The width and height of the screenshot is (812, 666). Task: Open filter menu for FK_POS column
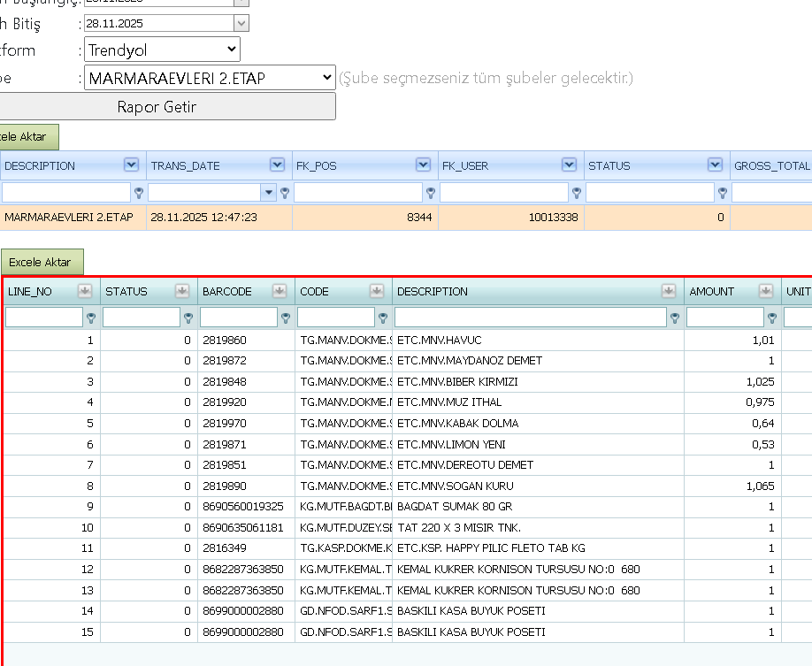point(423,165)
